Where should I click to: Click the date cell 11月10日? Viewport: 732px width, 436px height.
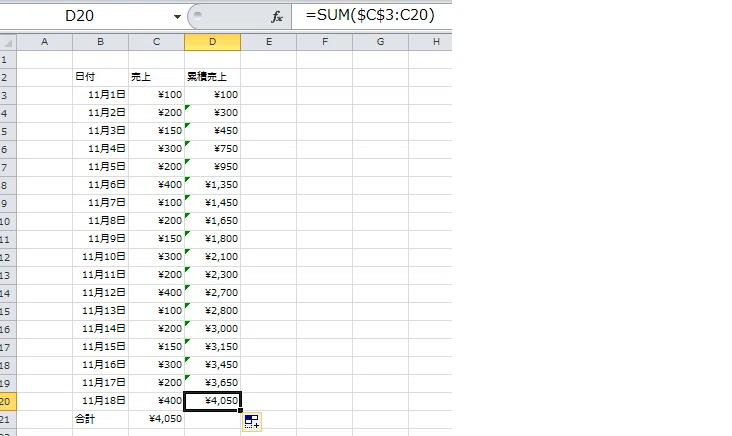pyautogui.click(x=100, y=257)
